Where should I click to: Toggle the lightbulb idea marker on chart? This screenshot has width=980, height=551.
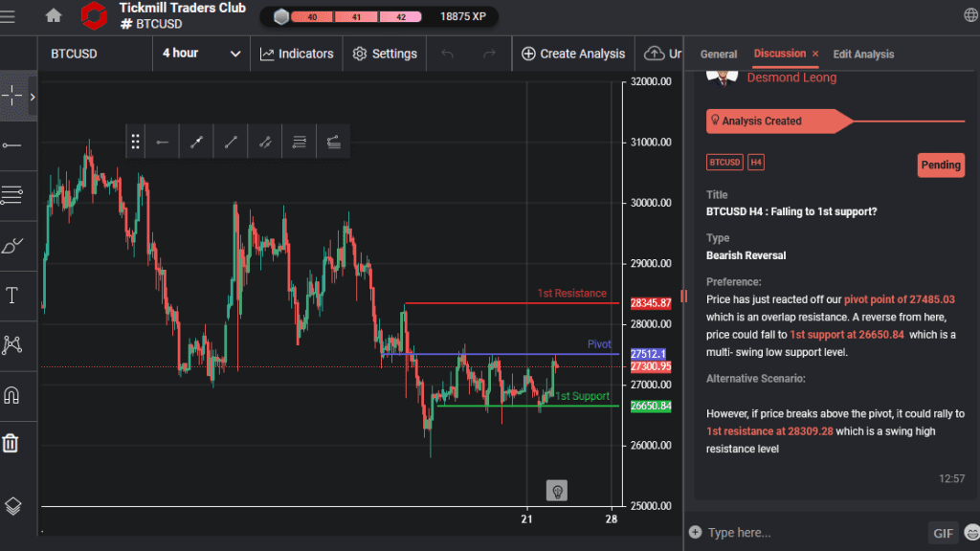(x=556, y=490)
